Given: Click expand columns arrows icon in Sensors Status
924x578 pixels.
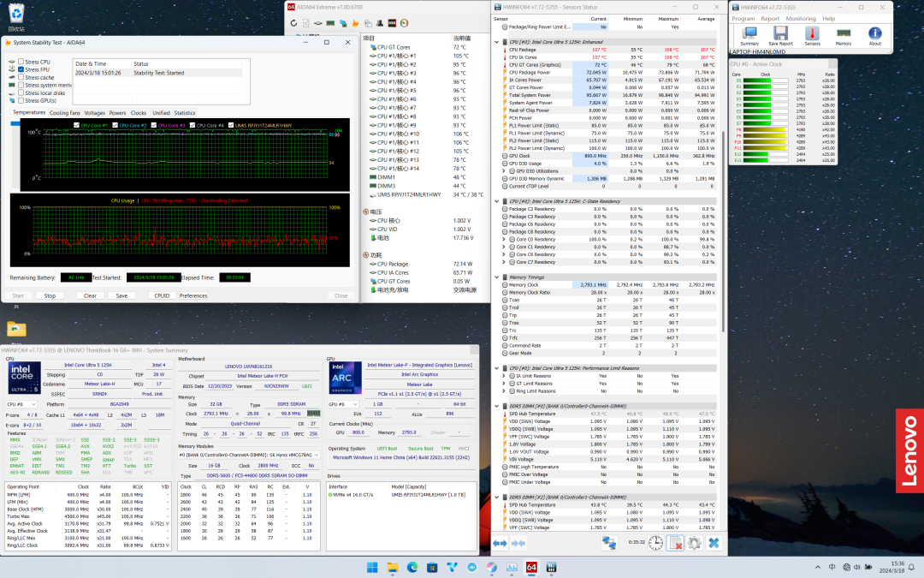Looking at the screenshot, I should (500, 543).
